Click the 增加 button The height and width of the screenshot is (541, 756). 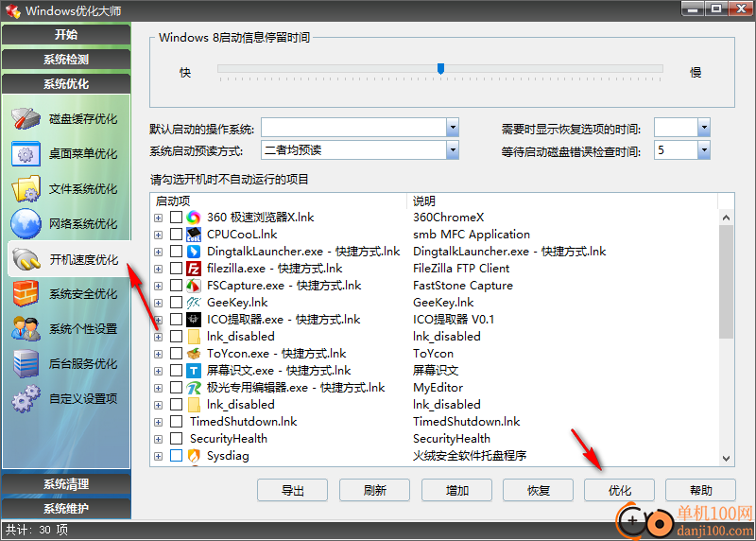pos(456,490)
